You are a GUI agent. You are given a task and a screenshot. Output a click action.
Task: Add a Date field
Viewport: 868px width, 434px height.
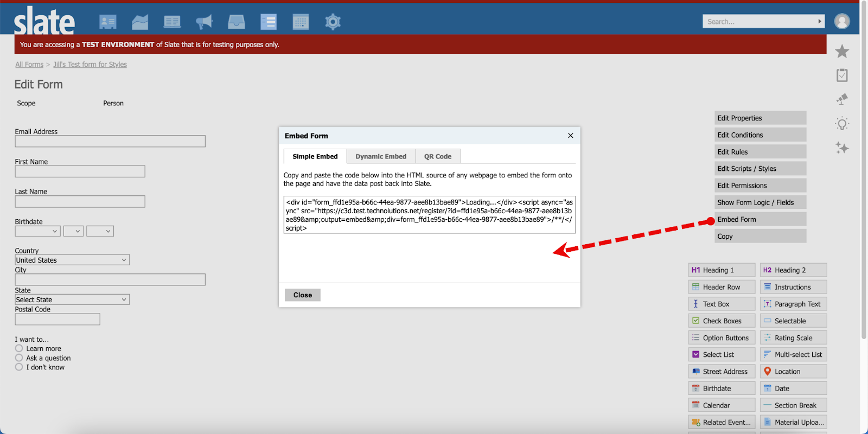click(x=793, y=388)
